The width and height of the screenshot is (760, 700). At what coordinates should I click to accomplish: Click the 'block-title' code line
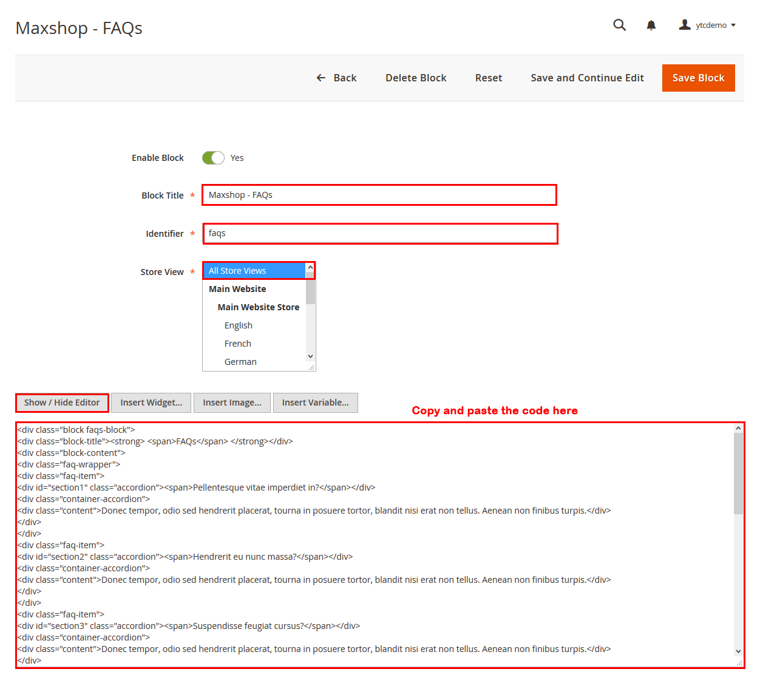click(x=155, y=441)
